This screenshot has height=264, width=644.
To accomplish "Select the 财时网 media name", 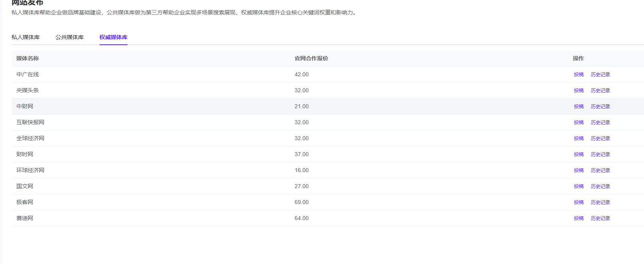I will coord(25,155).
